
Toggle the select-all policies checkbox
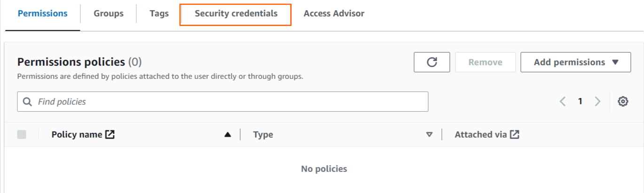pos(22,135)
